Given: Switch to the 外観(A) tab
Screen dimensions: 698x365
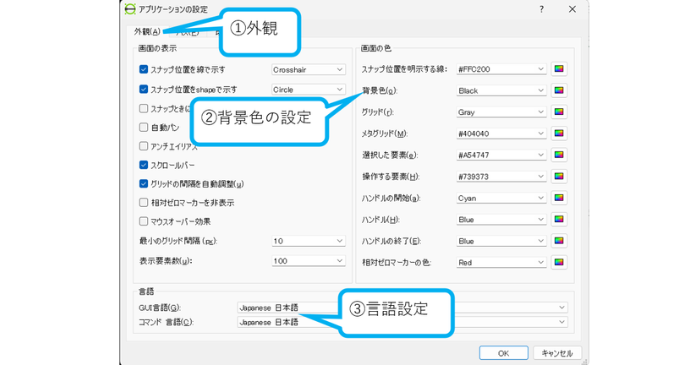Looking at the screenshot, I should [x=147, y=32].
